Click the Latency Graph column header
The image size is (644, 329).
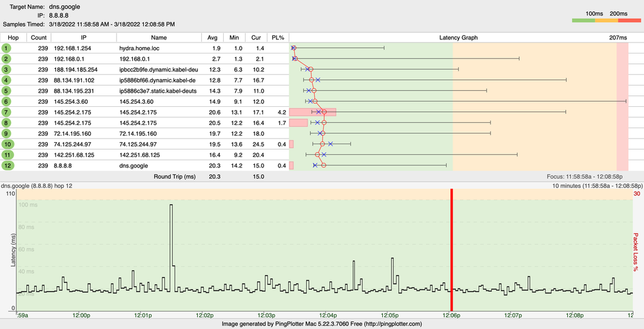(x=458, y=38)
